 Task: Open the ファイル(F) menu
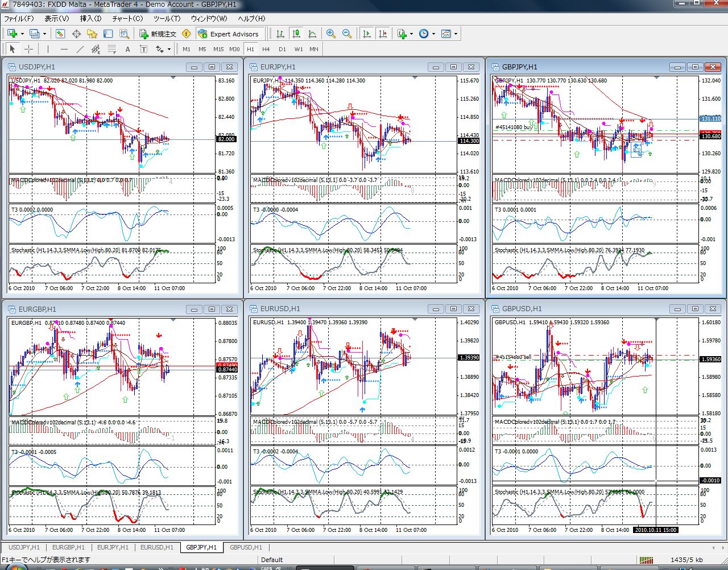tap(19, 18)
